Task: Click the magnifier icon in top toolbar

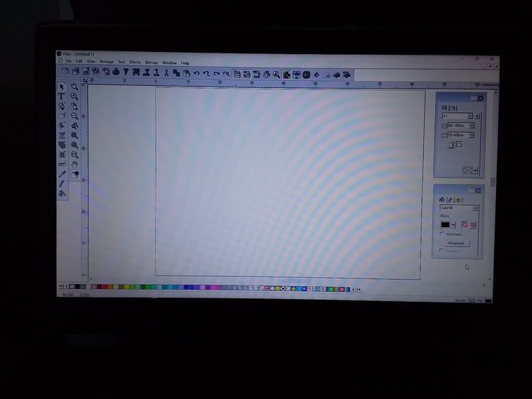Action: click(276, 75)
